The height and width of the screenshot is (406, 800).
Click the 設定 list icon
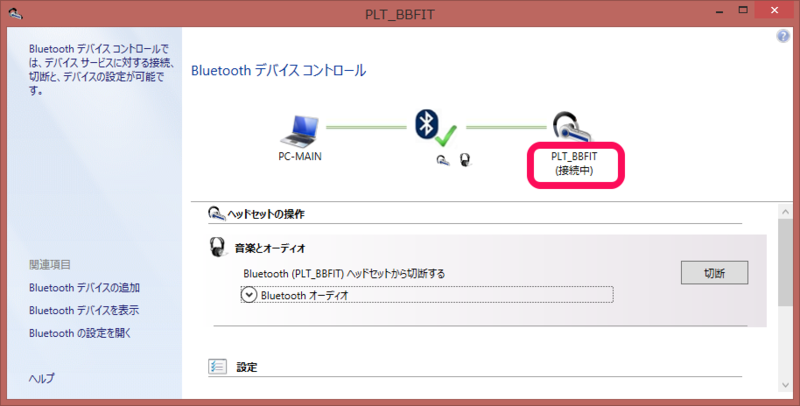(217, 366)
